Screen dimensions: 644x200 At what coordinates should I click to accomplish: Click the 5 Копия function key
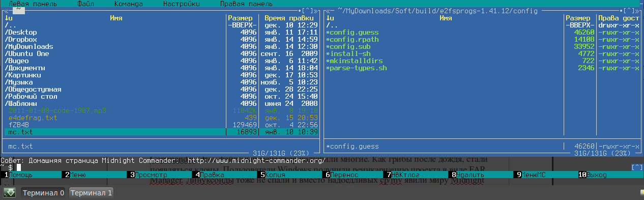tap(290, 175)
